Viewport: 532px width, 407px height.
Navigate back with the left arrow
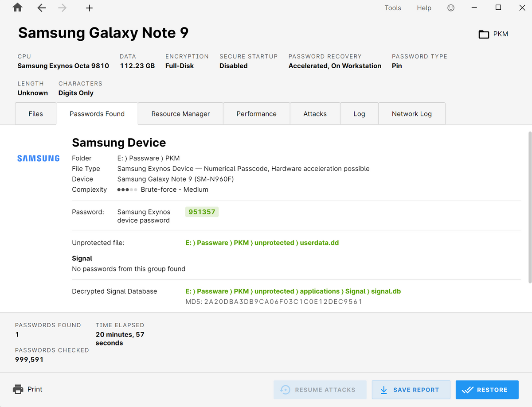click(41, 8)
